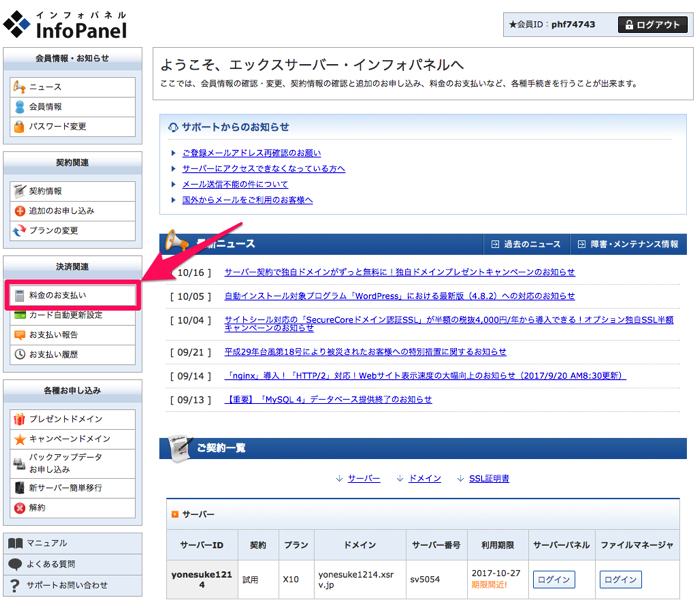700x609 pixels.
Task: Click member ID phf74743
Action: coord(573,25)
